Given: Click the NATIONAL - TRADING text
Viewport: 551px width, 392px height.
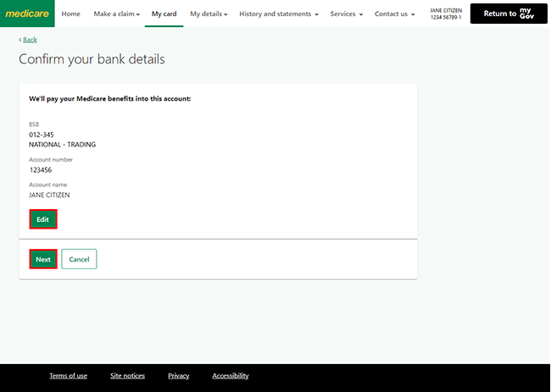Looking at the screenshot, I should 62,145.
